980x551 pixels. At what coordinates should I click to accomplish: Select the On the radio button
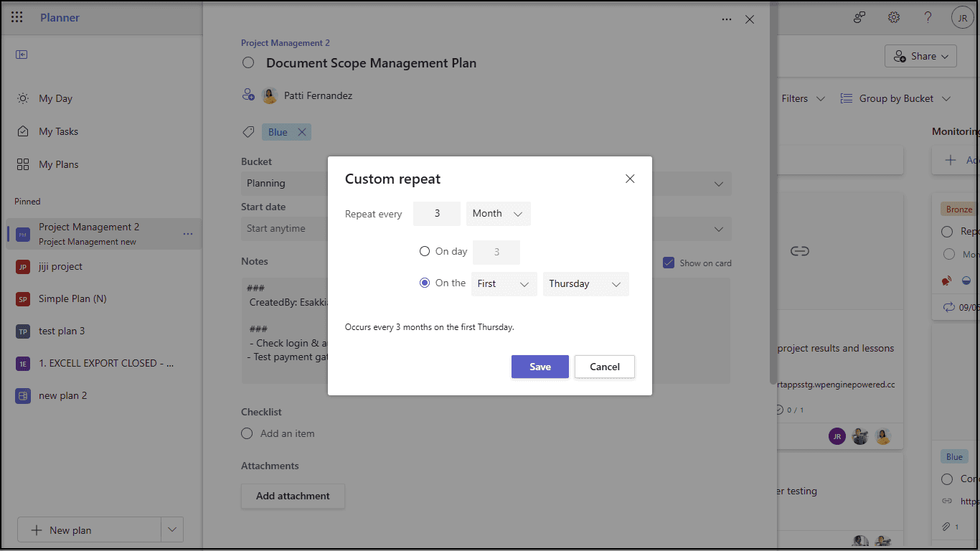tap(425, 283)
